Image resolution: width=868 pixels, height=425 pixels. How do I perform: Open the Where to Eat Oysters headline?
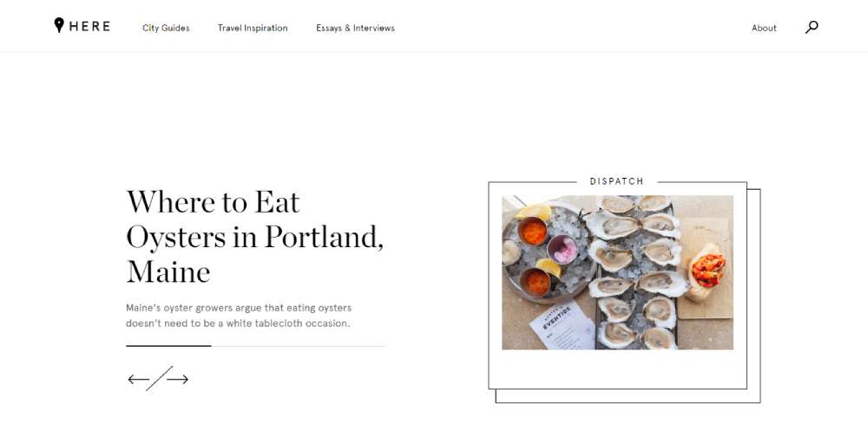pos(254,236)
